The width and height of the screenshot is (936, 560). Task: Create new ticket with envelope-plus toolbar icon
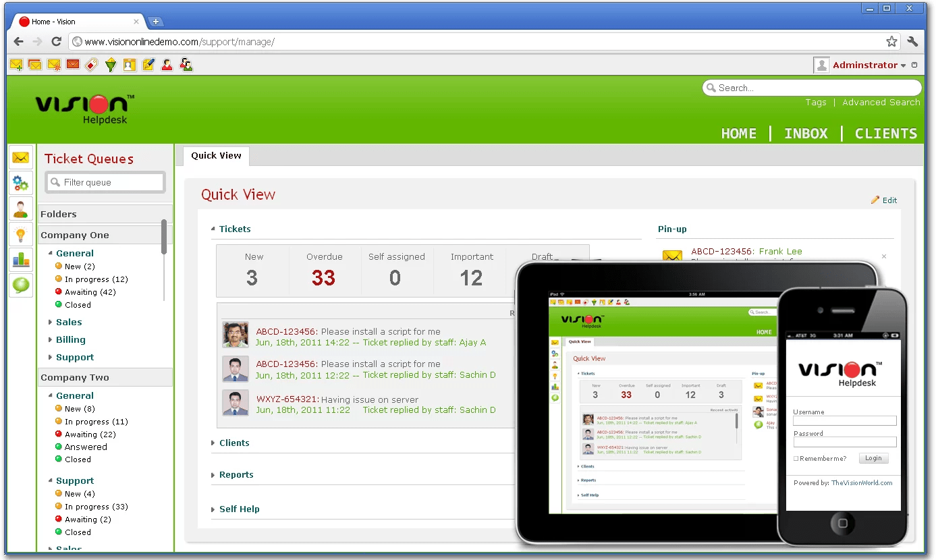pos(16,64)
